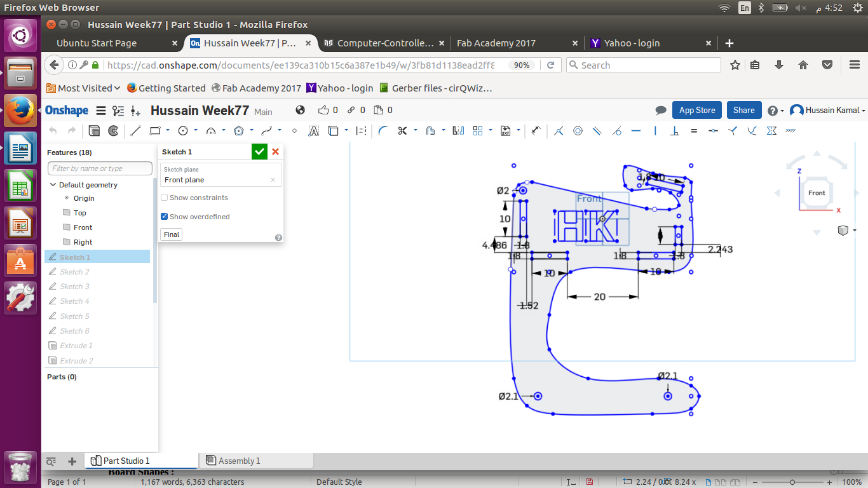Select the Dimension tool
This screenshot has height=488, width=868.
[537, 131]
